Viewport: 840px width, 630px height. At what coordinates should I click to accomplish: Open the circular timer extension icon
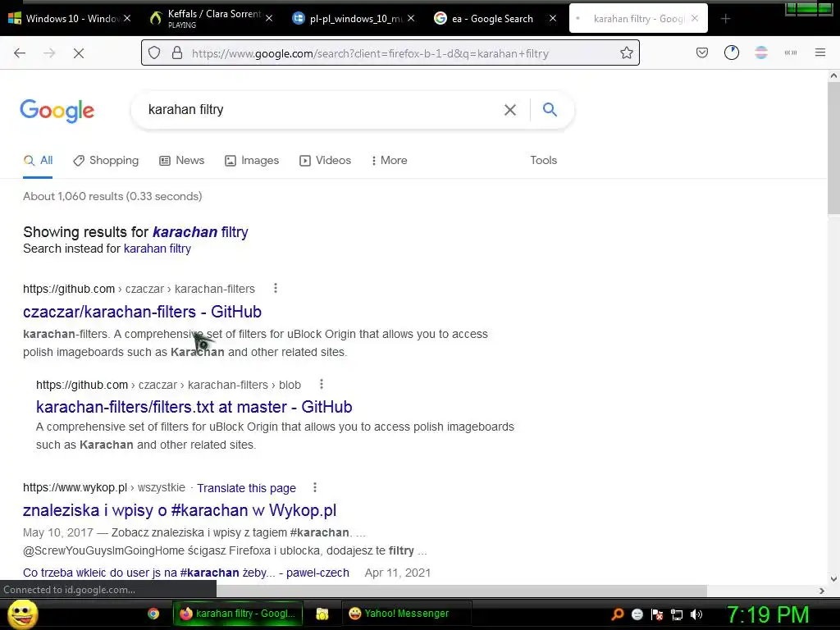(731, 52)
